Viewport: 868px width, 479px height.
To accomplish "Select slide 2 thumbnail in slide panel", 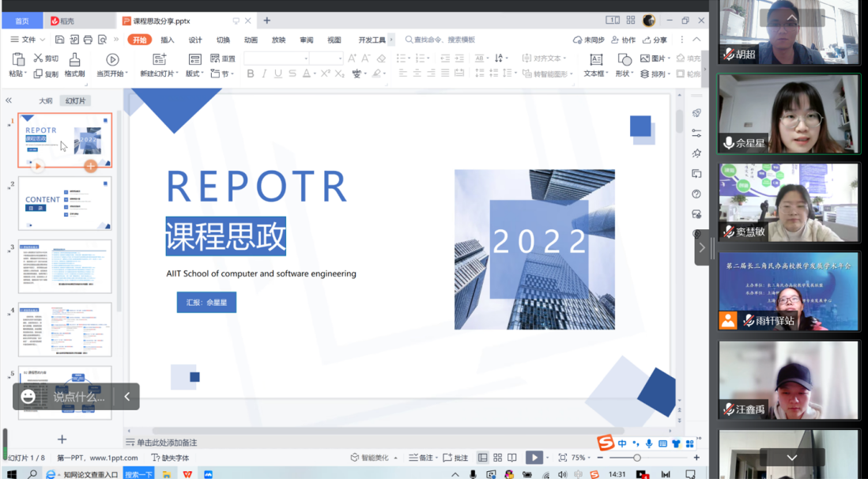I will click(x=65, y=204).
